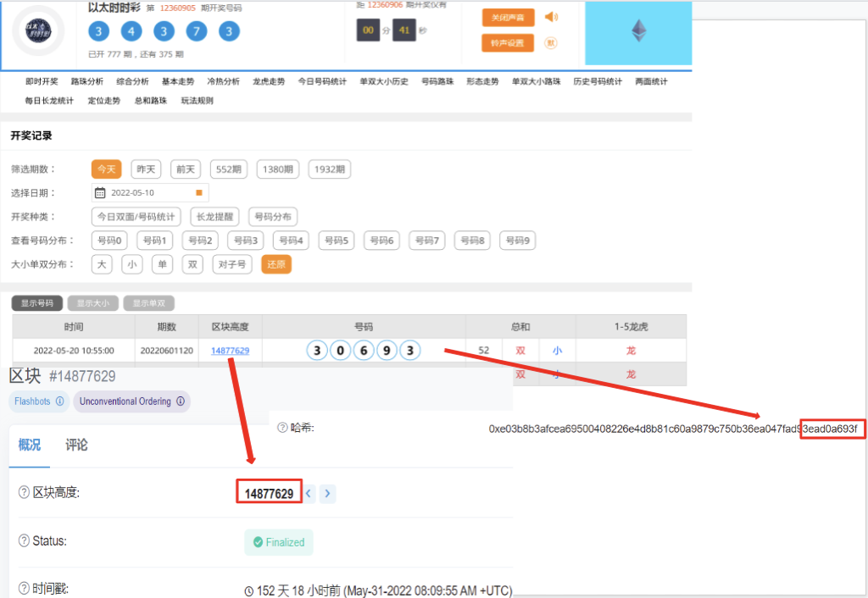Switch to the 评论 tab
Screen dimensions: 868x598
(76, 445)
